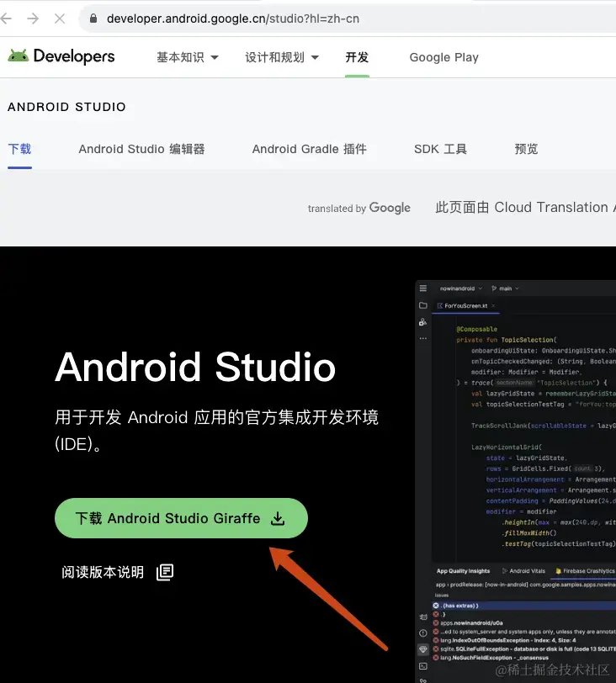Click the terminal icon at IDE sidebar bottom
The width and height of the screenshot is (616, 683).
point(422,666)
